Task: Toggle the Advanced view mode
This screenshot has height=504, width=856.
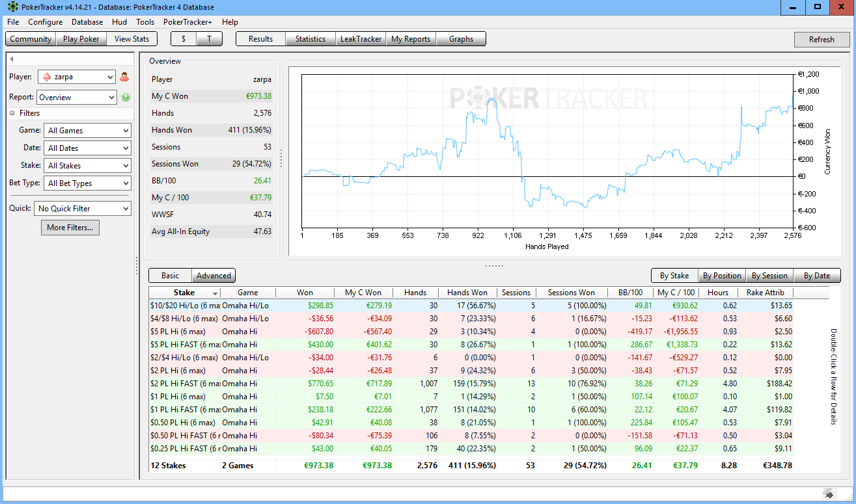Action: pos(214,276)
